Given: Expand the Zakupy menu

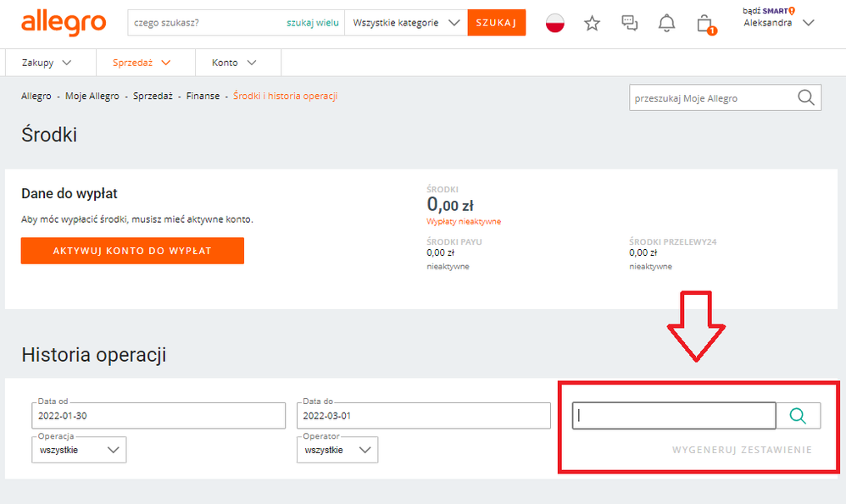Looking at the screenshot, I should coord(47,63).
